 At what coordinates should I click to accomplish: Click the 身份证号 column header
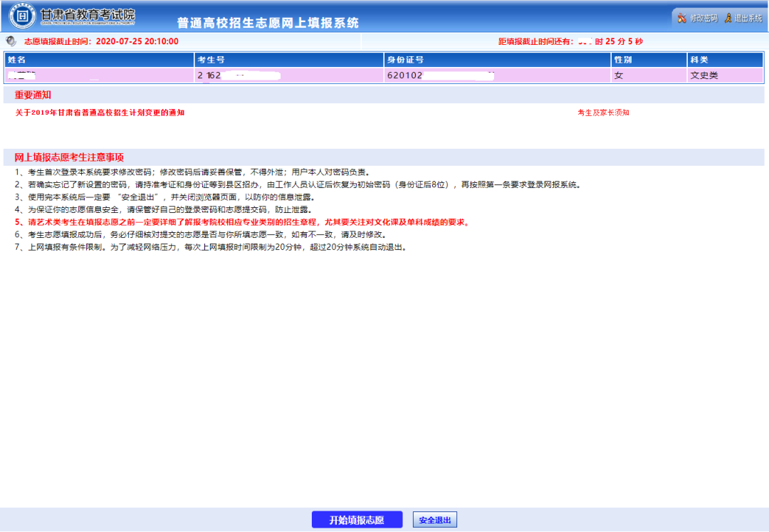404,60
